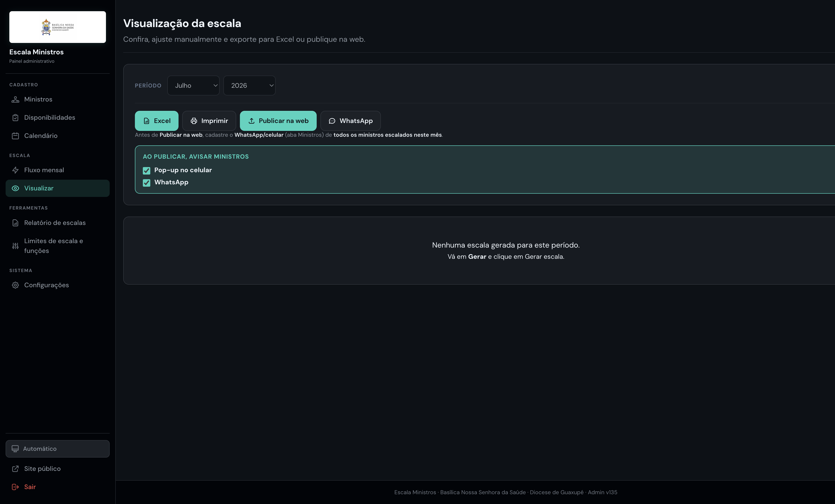Image resolution: width=835 pixels, height=504 pixels.
Task: Open the Julho month dropdown
Action: click(193, 85)
